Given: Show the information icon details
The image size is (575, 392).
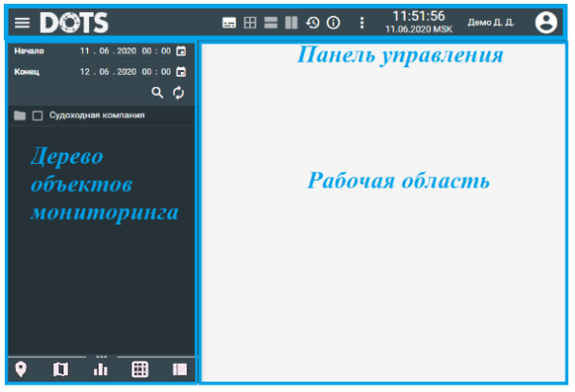Looking at the screenshot, I should coord(332,23).
